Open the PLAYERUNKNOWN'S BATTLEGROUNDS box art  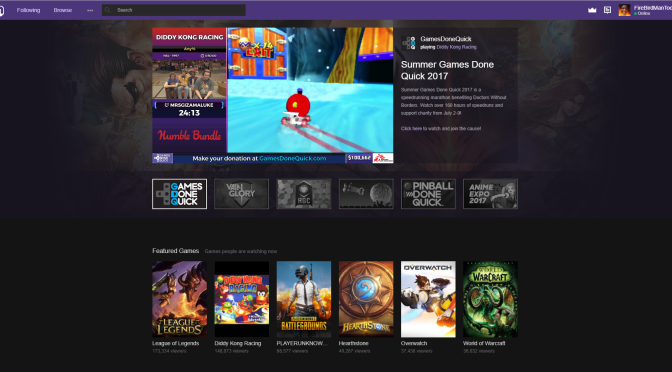304,299
